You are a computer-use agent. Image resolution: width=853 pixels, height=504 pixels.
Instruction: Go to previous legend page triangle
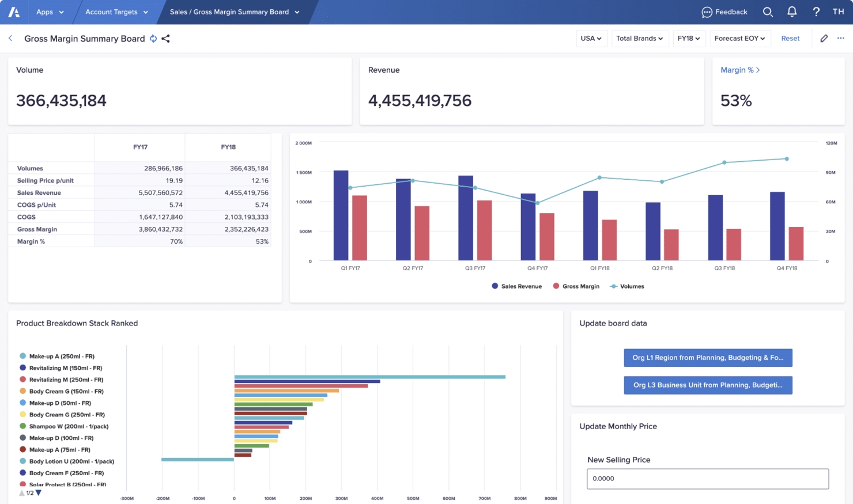(22, 493)
